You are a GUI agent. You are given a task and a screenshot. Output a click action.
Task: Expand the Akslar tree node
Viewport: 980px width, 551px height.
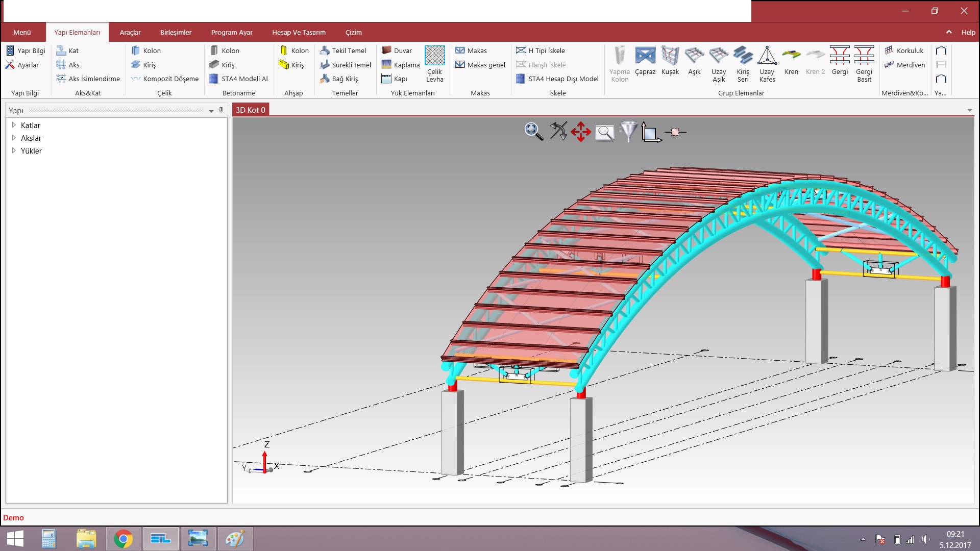click(14, 138)
